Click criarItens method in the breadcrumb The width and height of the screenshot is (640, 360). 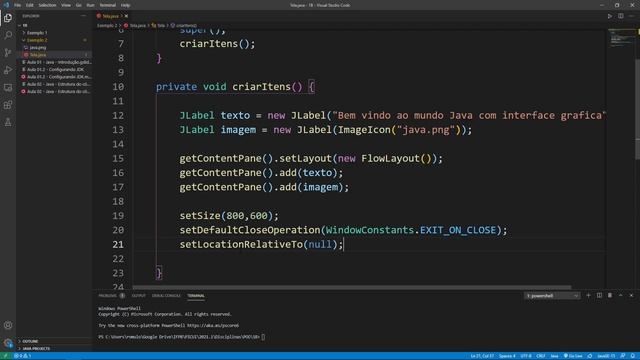[x=184, y=25]
